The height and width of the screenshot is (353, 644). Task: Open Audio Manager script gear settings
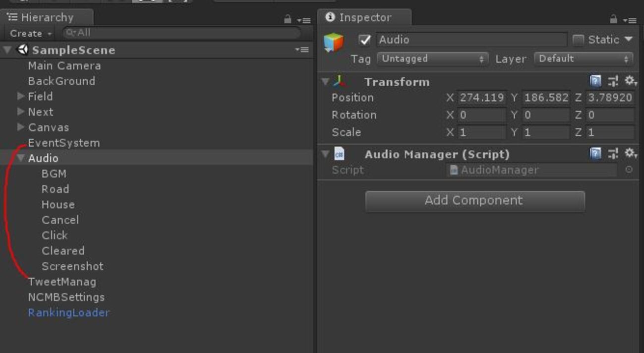(630, 153)
